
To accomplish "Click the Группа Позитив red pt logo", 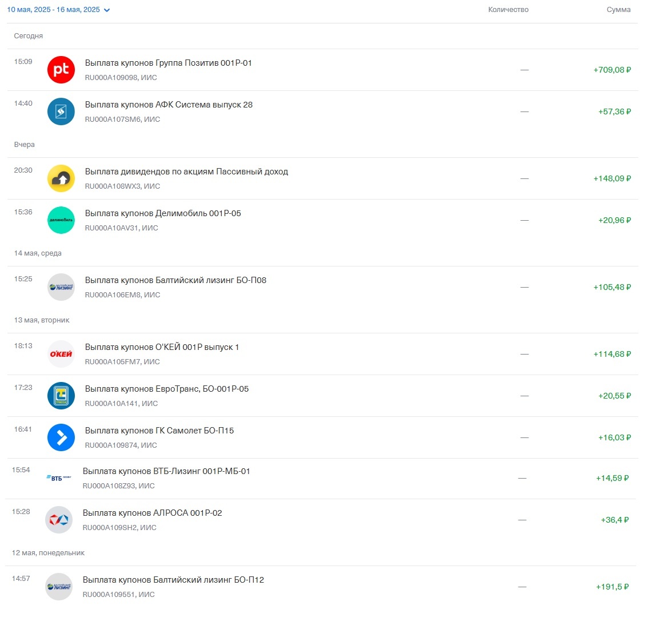I will tap(61, 69).
